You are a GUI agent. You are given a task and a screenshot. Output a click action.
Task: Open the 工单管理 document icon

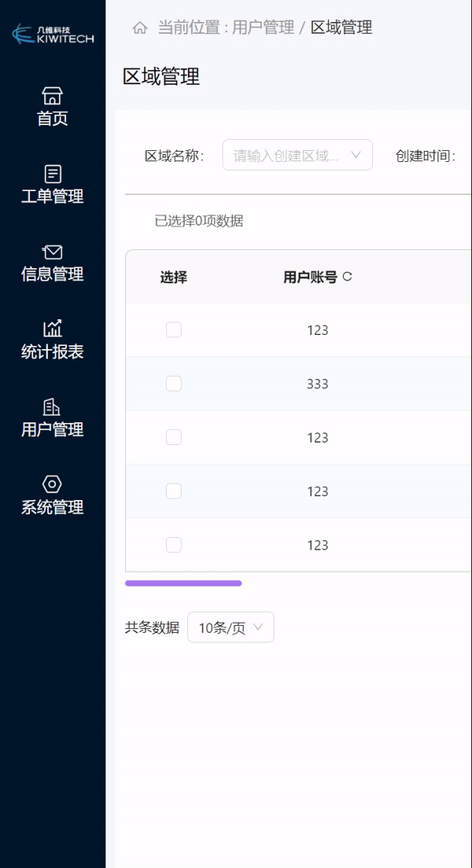[53, 174]
